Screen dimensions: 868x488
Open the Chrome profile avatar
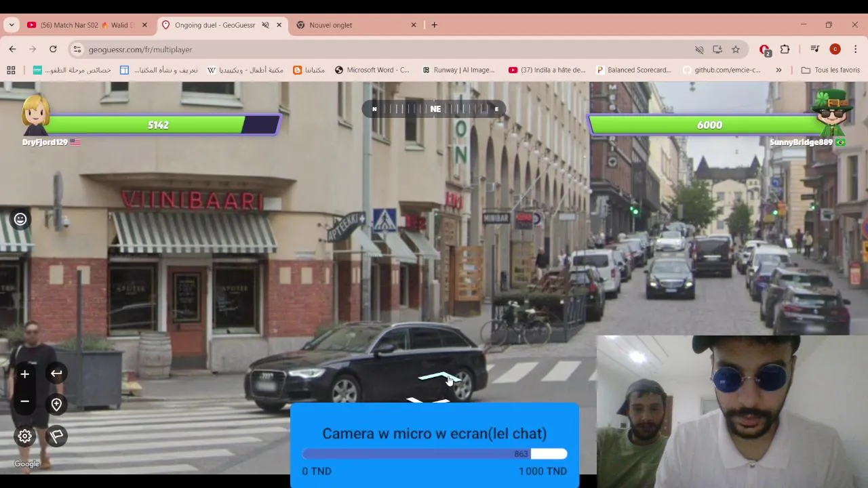835,49
